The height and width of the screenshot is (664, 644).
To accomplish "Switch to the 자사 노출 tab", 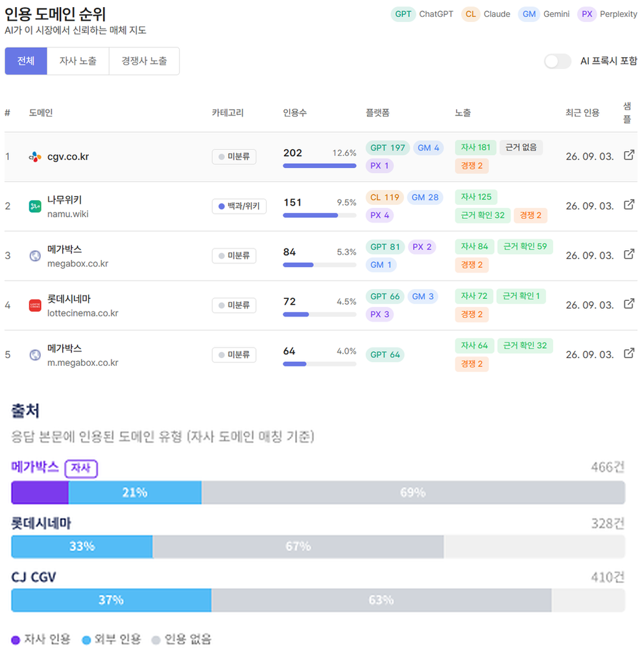I will click(78, 61).
